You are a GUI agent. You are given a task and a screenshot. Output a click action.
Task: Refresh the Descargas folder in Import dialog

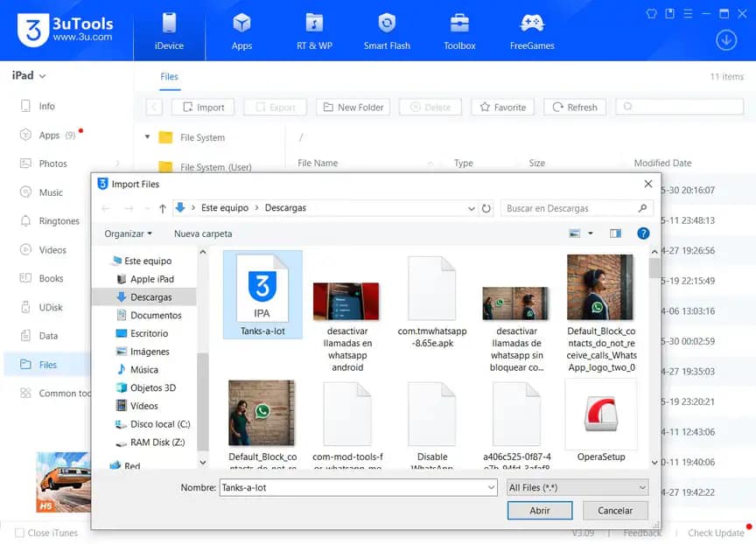487,207
